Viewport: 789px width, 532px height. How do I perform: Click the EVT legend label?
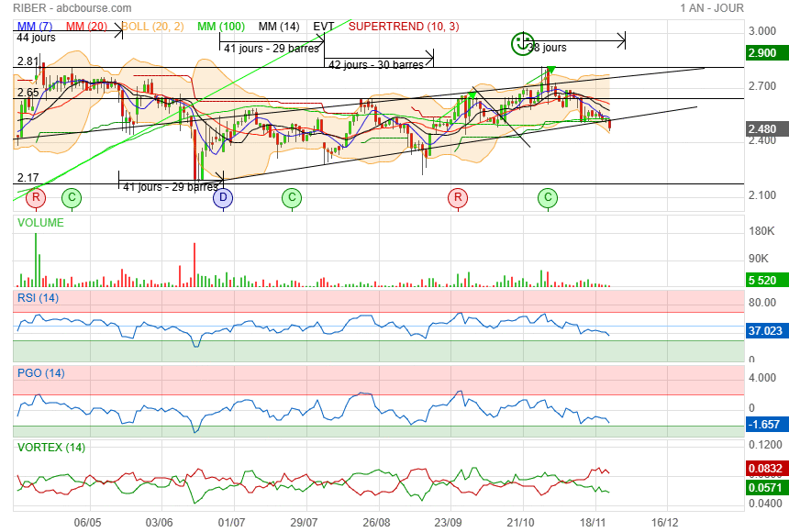coord(323,26)
